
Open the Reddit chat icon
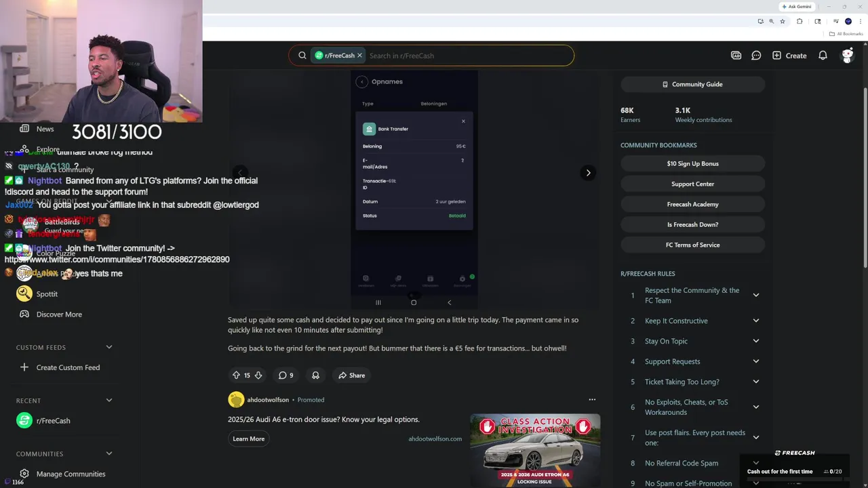(756, 56)
